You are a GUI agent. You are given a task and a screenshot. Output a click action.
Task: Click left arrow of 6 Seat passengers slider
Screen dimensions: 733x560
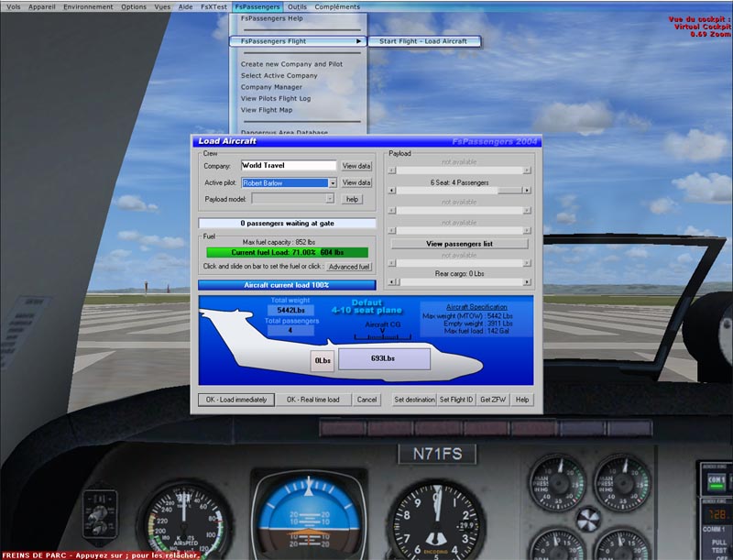point(392,191)
